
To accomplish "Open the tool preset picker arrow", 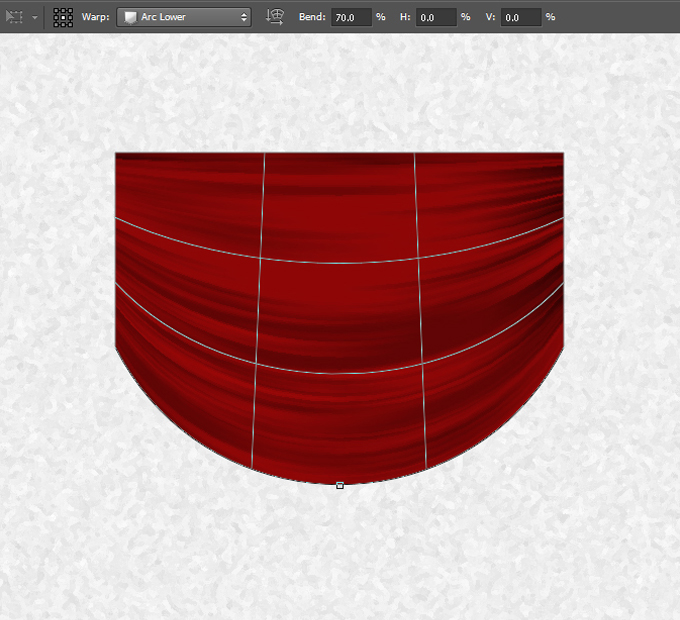I will click(x=35, y=17).
